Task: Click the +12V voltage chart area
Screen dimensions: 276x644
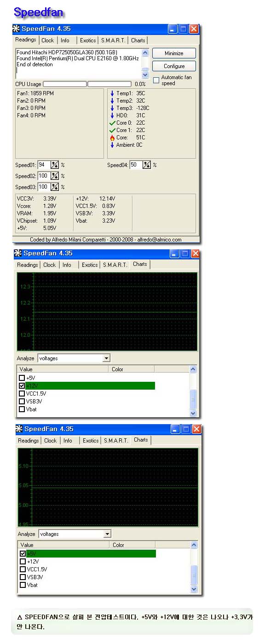Action: click(107, 311)
